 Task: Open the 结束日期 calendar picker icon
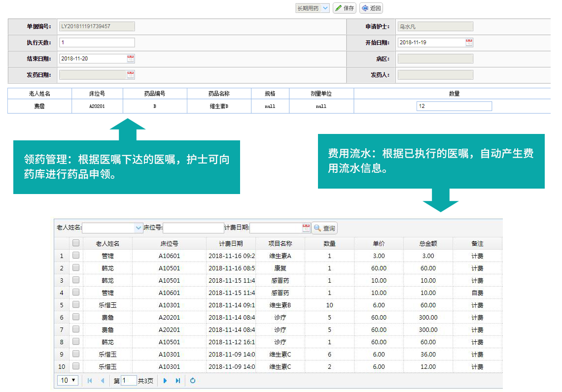(x=131, y=59)
